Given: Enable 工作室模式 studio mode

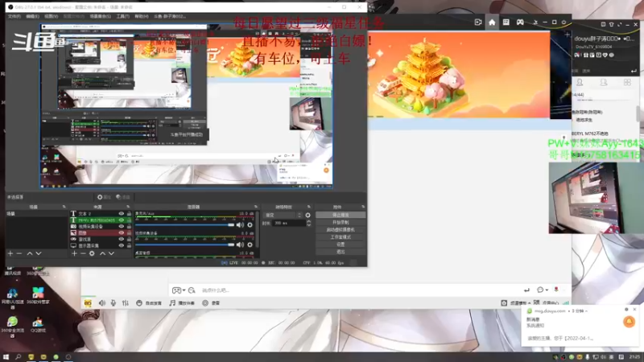Looking at the screenshot, I should click(x=341, y=237).
